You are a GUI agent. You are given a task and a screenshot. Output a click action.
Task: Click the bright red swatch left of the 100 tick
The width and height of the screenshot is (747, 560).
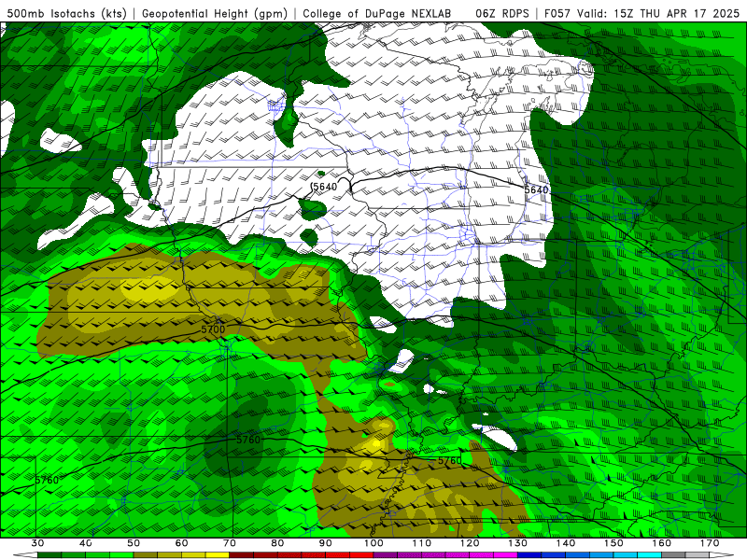pos(361,555)
